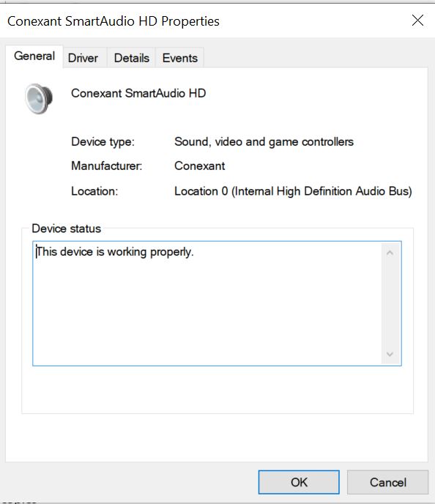The height and width of the screenshot is (504, 435).
Task: Click the Device status scrollbar up arrow
Action: 390,253
